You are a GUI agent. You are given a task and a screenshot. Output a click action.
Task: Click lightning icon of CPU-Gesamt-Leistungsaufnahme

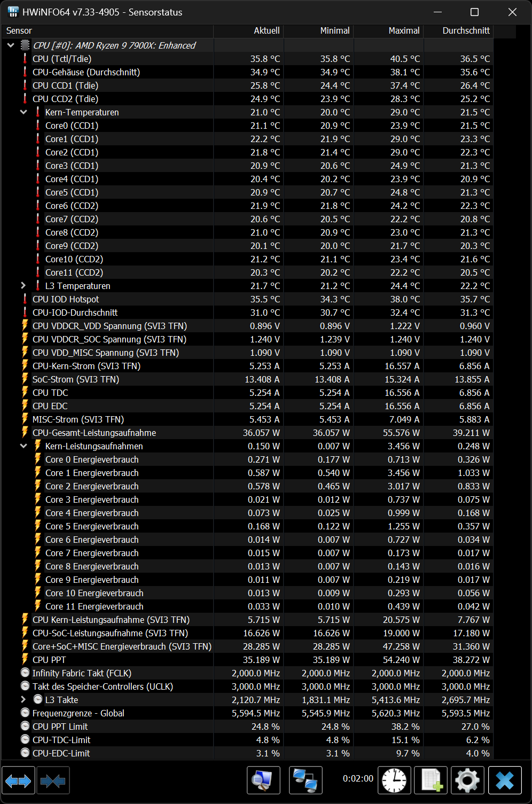coord(25,432)
